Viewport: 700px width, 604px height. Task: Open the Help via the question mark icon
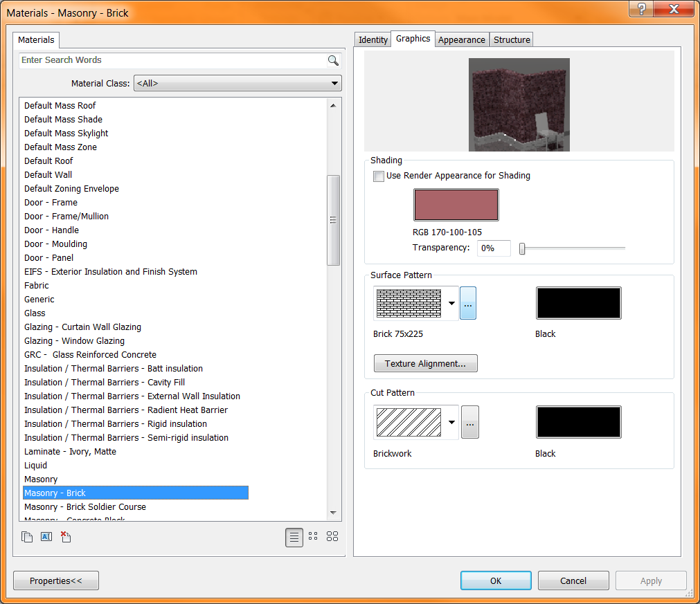640,9
